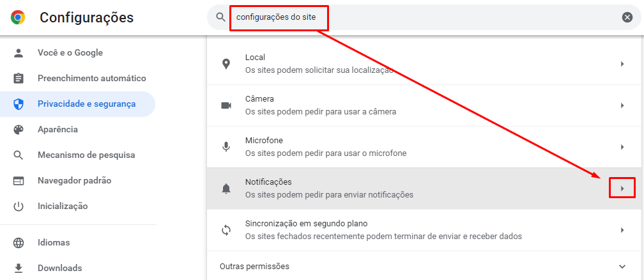Click the location pin icon for Local
This screenshot has width=644, height=280.
pos(226,64)
